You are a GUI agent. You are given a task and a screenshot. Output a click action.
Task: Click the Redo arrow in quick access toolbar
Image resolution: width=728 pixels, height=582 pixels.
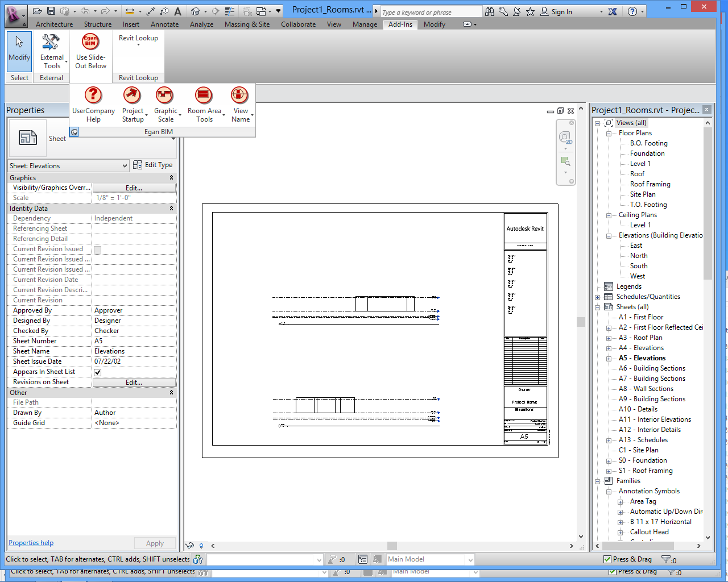point(105,11)
